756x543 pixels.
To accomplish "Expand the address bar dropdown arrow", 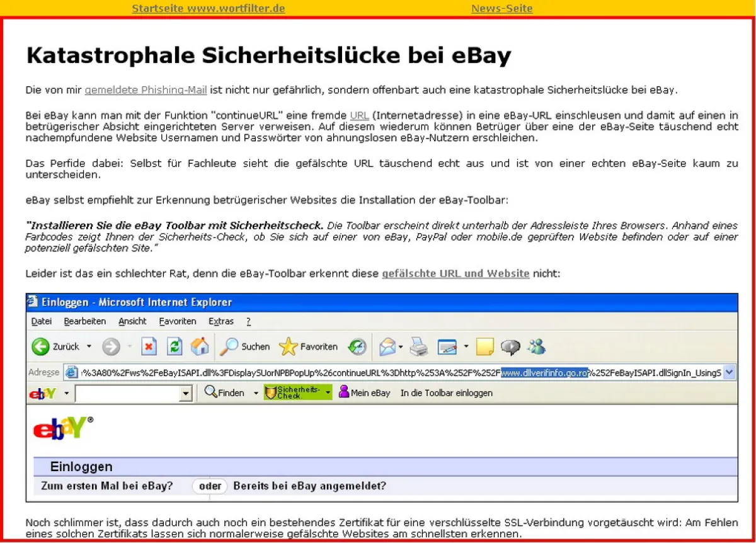I will (x=729, y=372).
